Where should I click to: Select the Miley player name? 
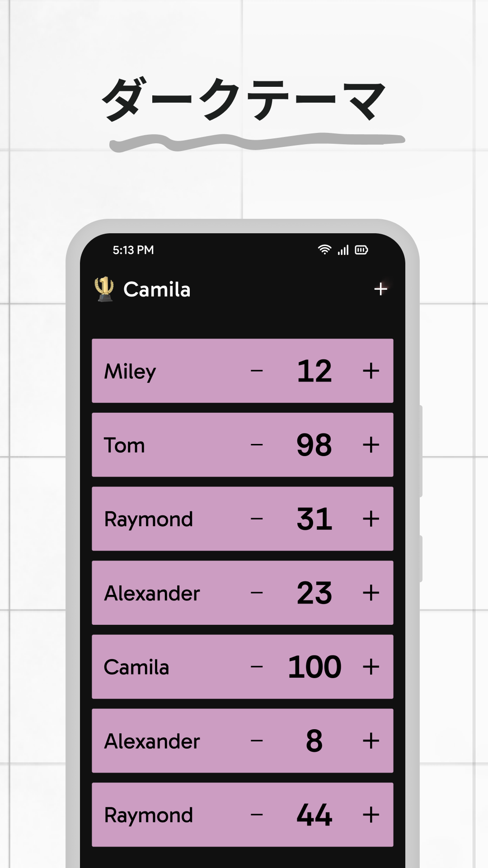130,372
